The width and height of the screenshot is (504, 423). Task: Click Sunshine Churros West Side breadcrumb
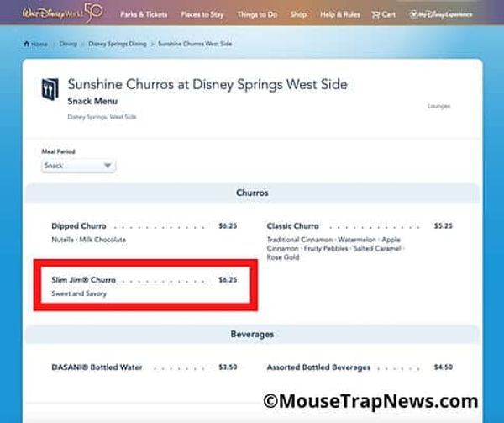click(x=195, y=44)
